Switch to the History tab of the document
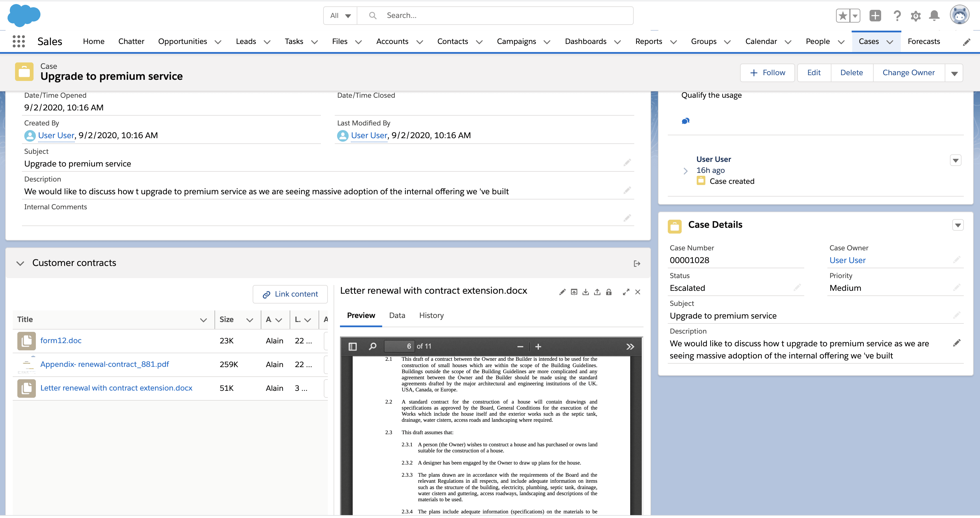The height and width of the screenshot is (518, 980). tap(431, 315)
